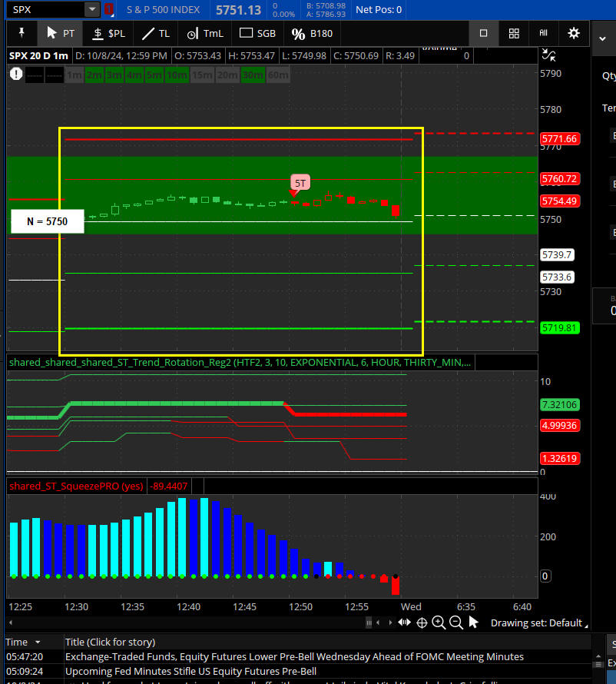Open the SPX symbol dropdown arrow

tap(92, 10)
